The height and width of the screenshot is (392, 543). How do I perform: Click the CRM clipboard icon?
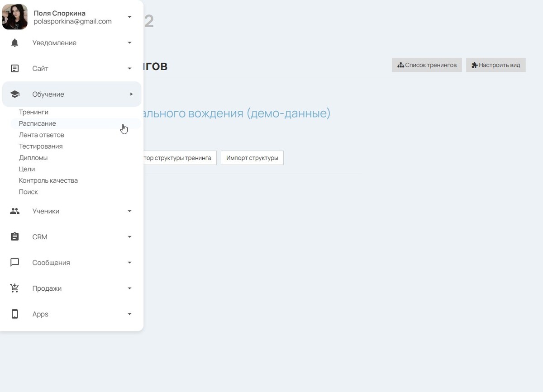tap(15, 237)
